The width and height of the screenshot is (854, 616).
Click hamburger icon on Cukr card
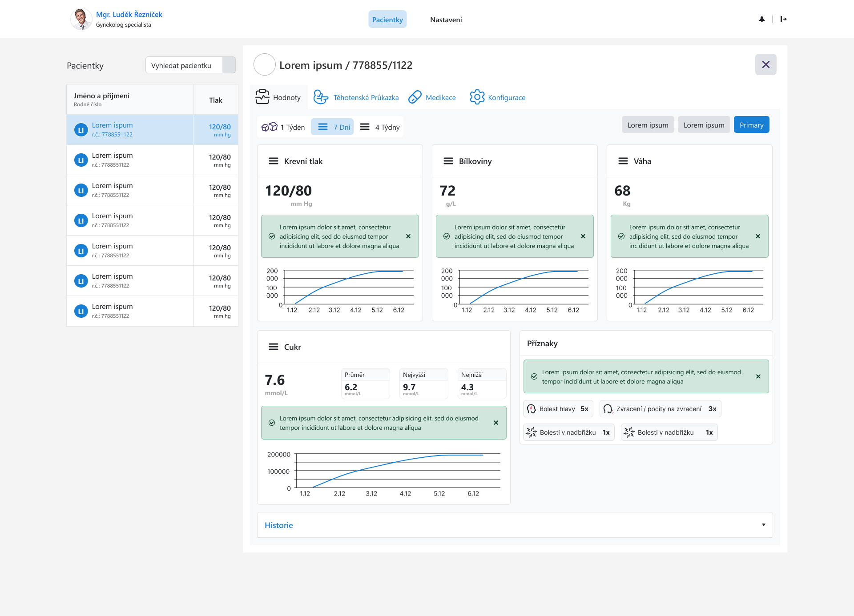click(x=274, y=347)
